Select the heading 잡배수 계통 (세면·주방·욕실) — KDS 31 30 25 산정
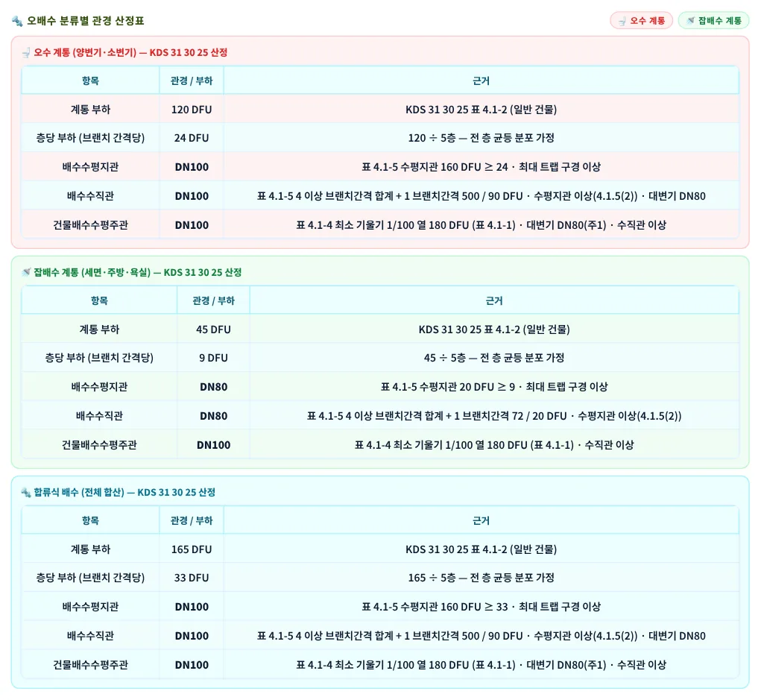 click(x=137, y=272)
